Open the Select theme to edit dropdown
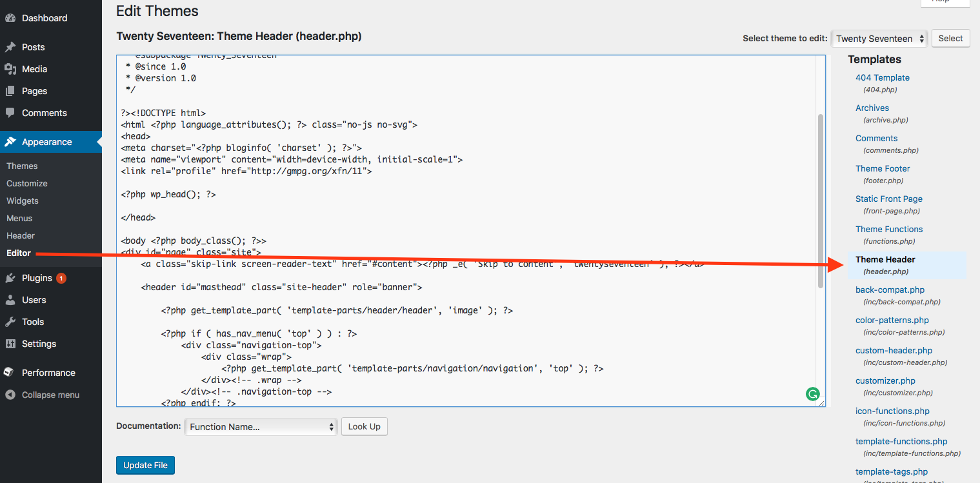This screenshot has width=980, height=483. [879, 39]
